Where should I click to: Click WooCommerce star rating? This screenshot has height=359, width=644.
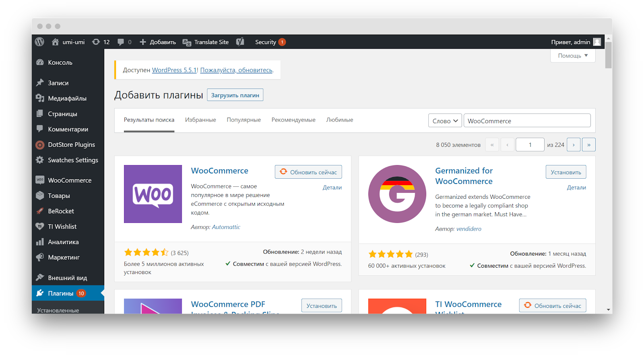tap(146, 252)
